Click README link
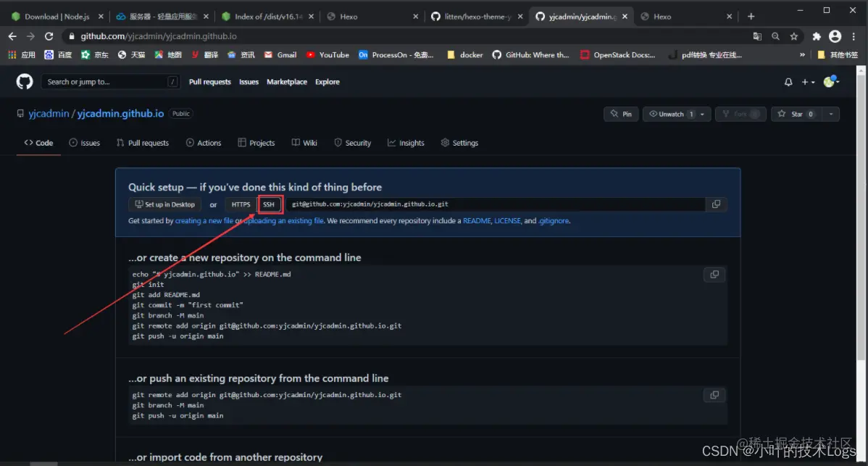This screenshot has height=466, width=868. pyautogui.click(x=477, y=221)
